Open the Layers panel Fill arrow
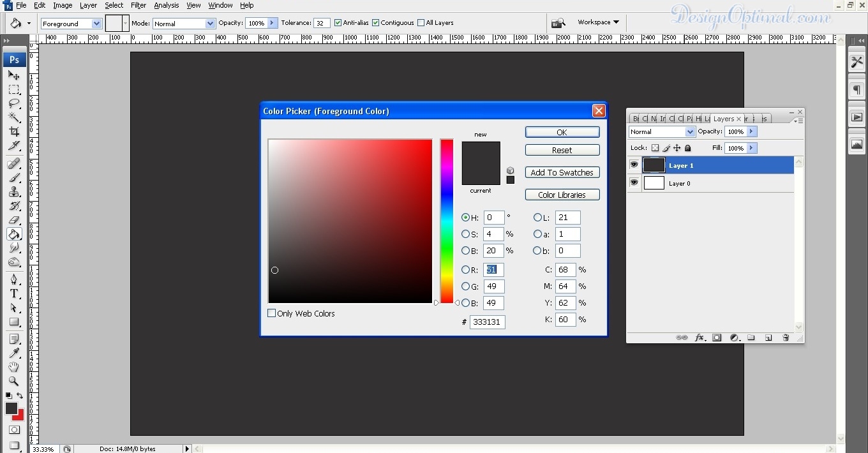Image resolution: width=868 pixels, height=453 pixels. 752,148
